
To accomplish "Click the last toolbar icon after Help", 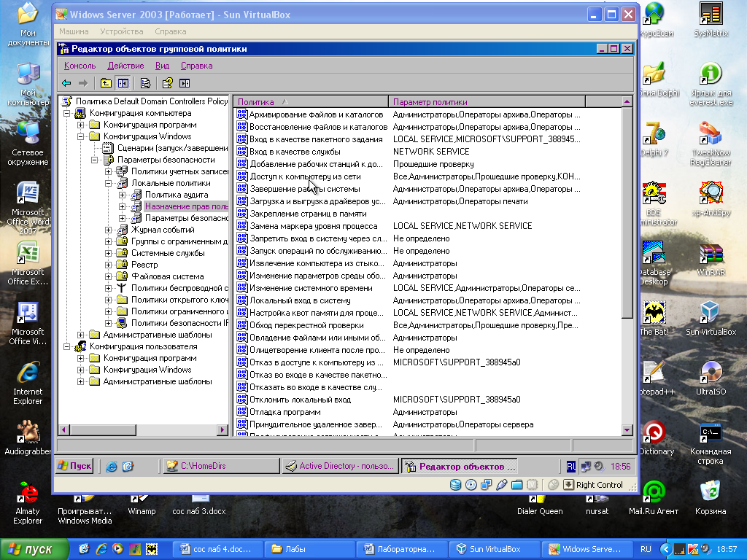I will click(185, 83).
